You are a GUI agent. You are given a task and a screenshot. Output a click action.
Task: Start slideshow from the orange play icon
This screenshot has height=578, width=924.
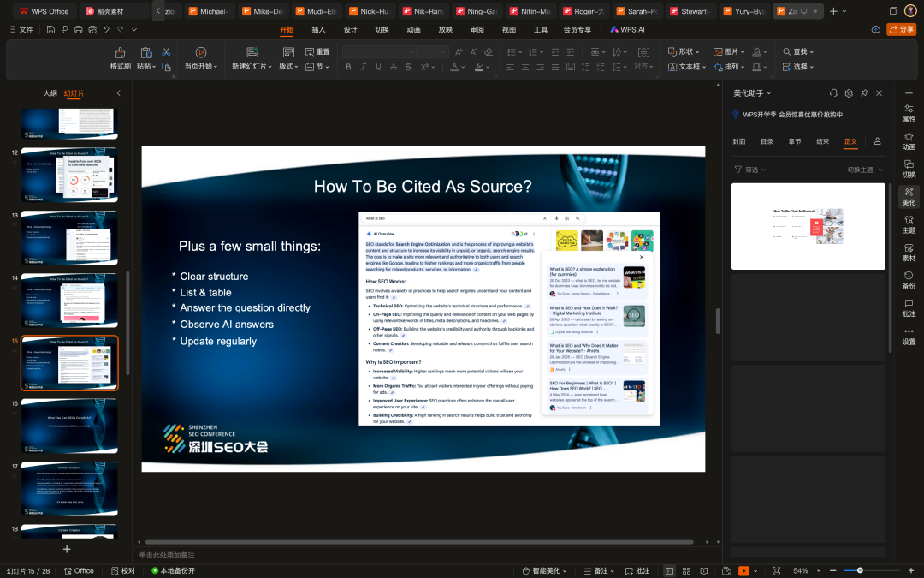pos(743,570)
